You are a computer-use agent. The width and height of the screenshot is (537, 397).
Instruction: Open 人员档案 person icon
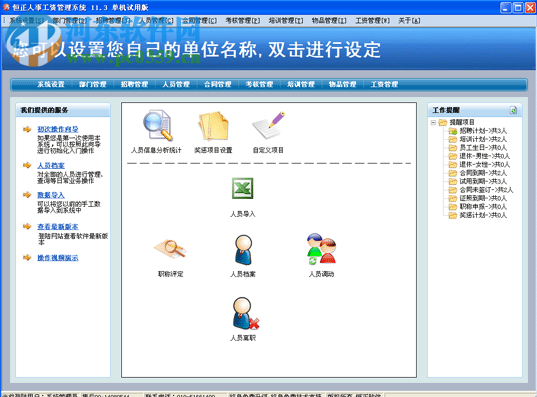point(243,250)
